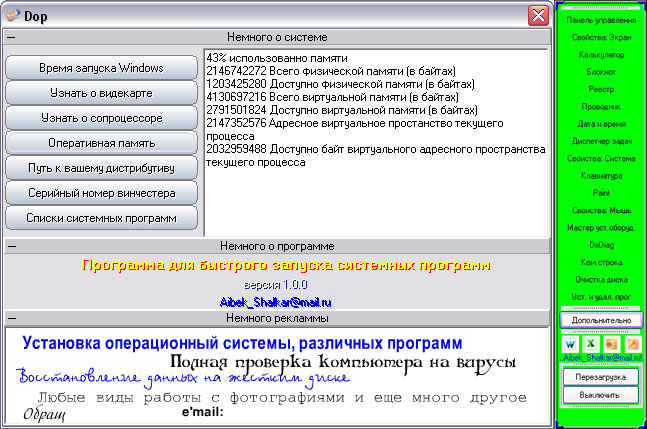Click 'Время запуска Windows' button

[102, 68]
